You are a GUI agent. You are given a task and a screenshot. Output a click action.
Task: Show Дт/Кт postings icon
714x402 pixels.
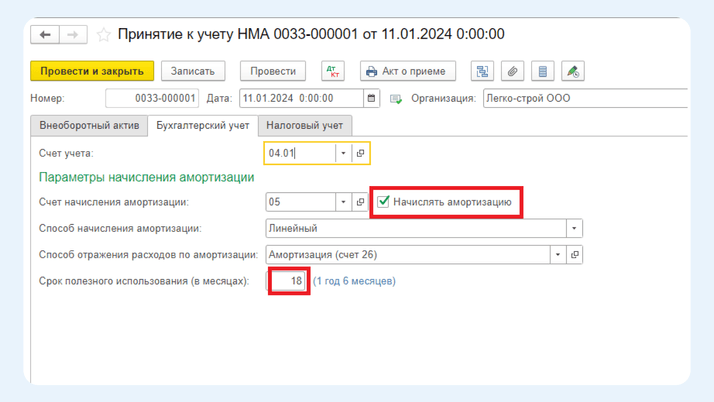pos(333,71)
